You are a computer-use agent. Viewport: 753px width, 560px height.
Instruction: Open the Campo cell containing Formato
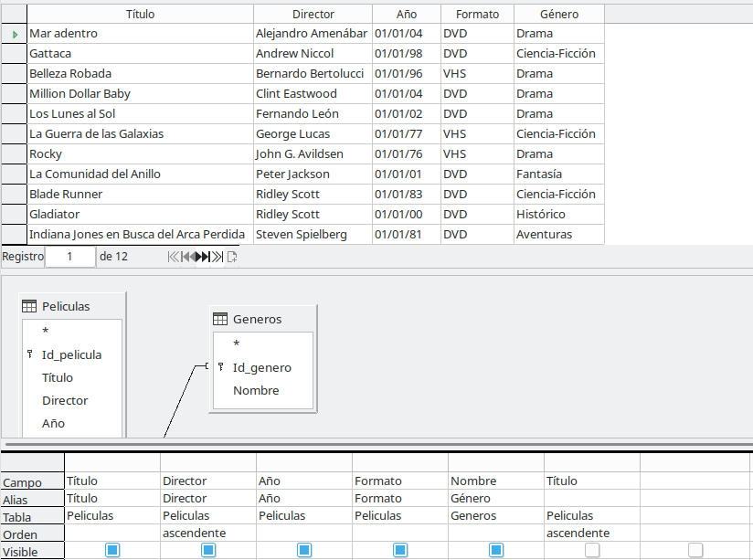click(x=399, y=481)
